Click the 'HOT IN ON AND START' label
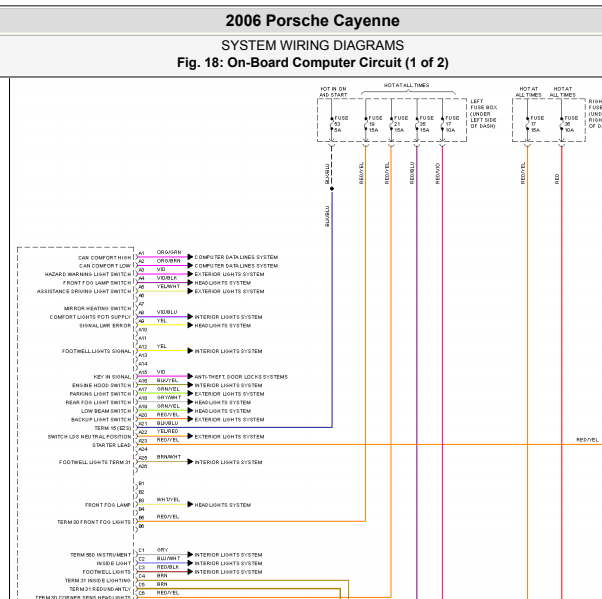This screenshot has width=602, height=599. click(333, 92)
